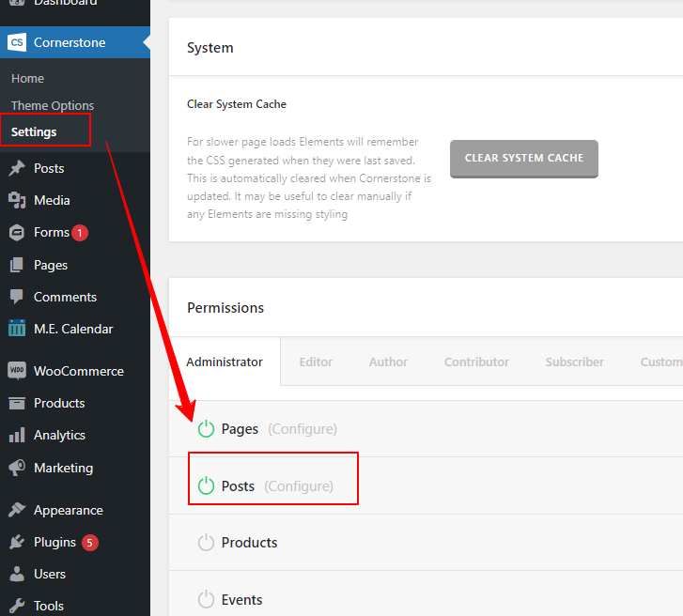The height and width of the screenshot is (616, 683).
Task: Click the Analytics bar chart icon
Action: click(x=17, y=436)
